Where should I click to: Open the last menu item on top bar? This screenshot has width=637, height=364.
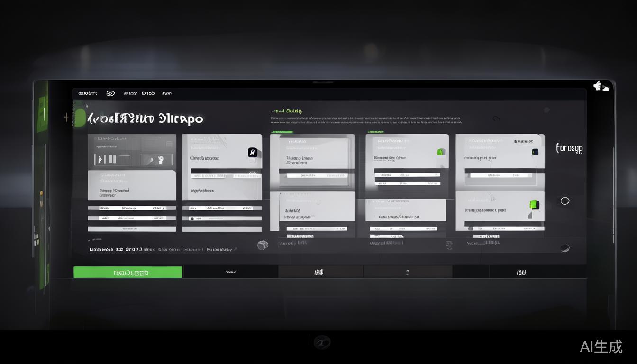pyautogui.click(x=167, y=93)
